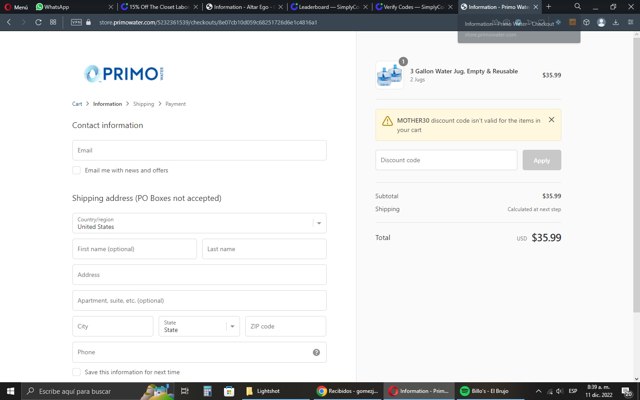640x400 pixels.
Task: Dismiss the MOTHER30 discount warning with X
Action: [x=551, y=120]
